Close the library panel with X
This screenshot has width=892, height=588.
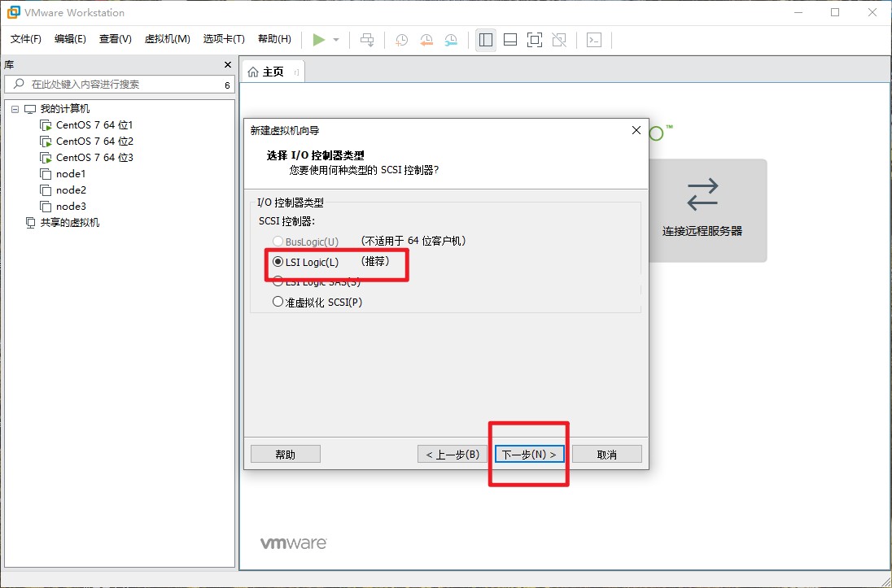[x=228, y=65]
